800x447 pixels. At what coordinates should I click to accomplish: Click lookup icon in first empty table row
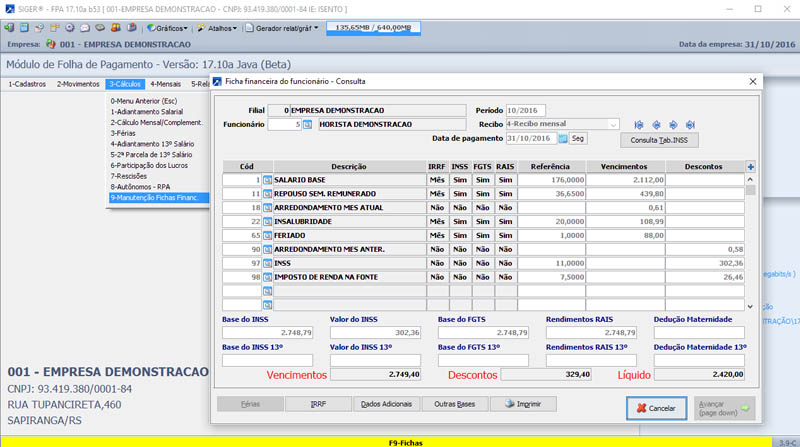pos(267,291)
